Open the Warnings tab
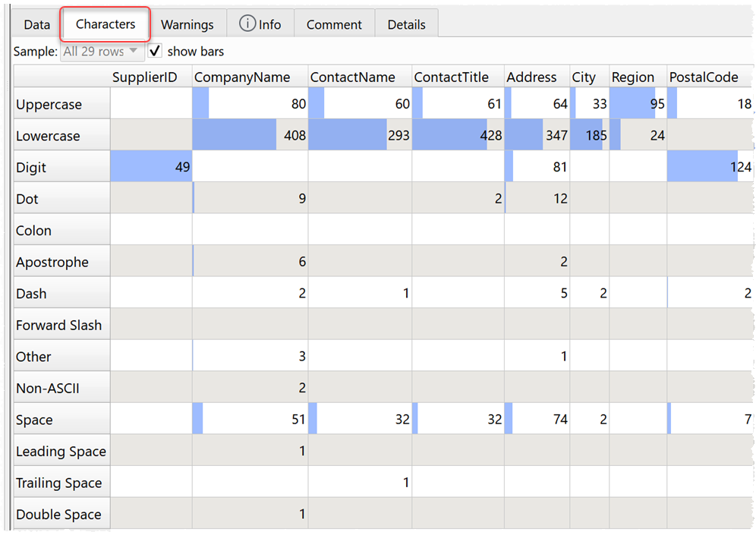The width and height of the screenshot is (756, 535). (x=187, y=24)
